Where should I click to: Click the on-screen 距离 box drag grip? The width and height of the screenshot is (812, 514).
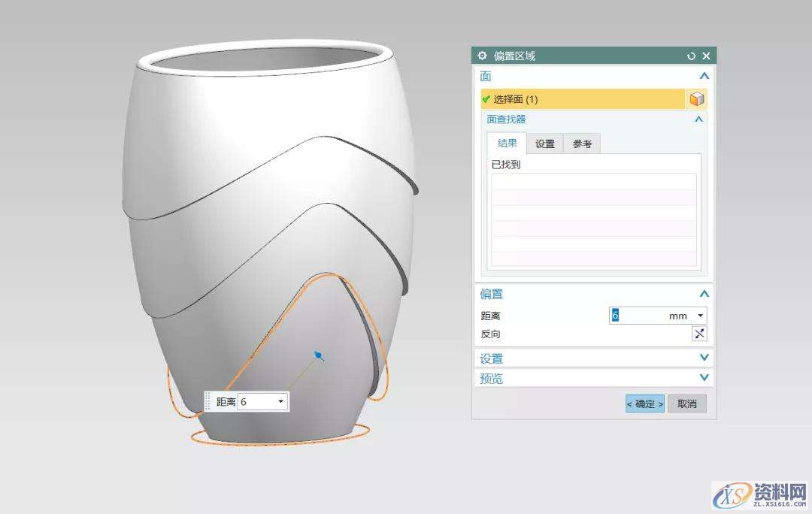click(x=209, y=402)
